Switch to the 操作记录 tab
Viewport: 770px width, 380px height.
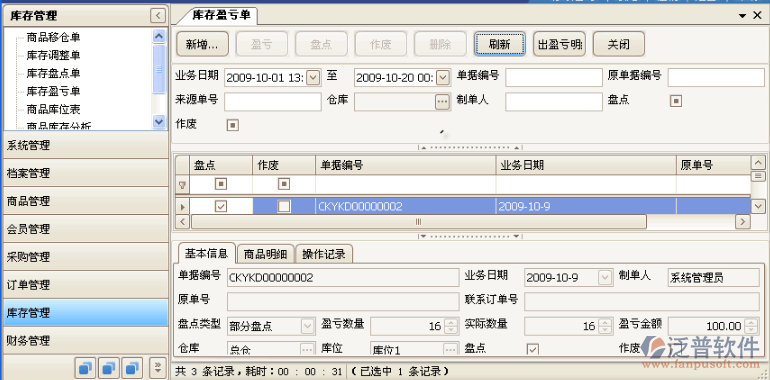pyautogui.click(x=324, y=254)
